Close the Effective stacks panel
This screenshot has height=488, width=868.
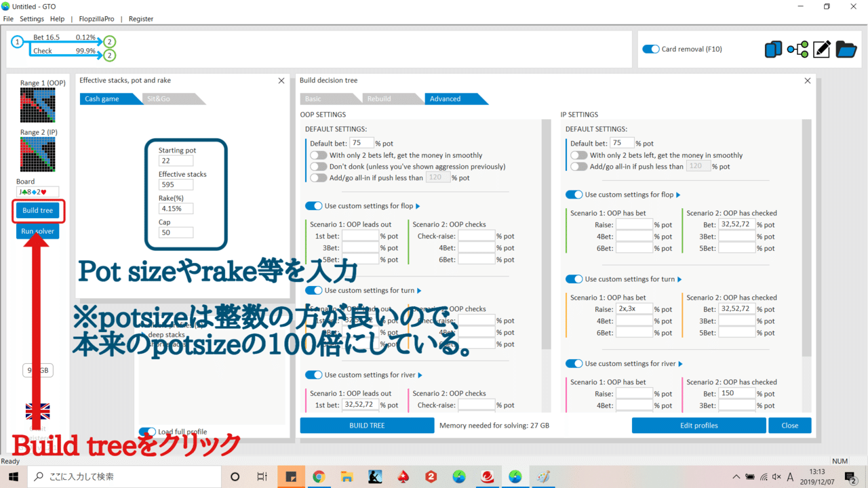tap(281, 81)
